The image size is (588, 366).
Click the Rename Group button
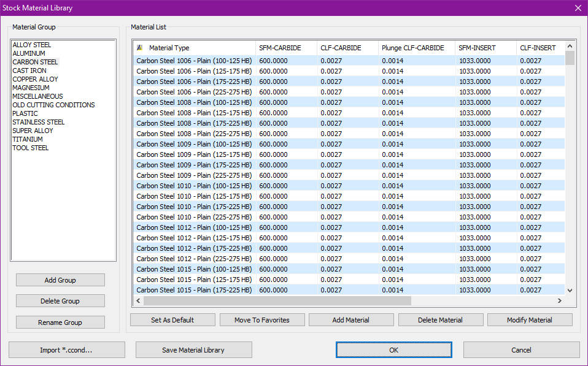click(60, 322)
